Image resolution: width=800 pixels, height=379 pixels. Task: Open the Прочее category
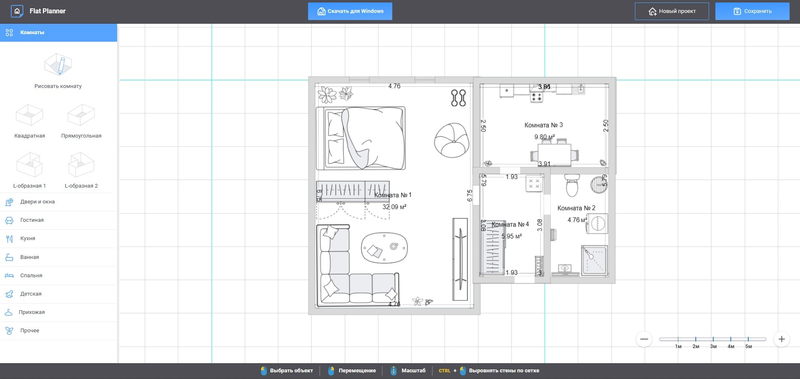pyautogui.click(x=58, y=331)
